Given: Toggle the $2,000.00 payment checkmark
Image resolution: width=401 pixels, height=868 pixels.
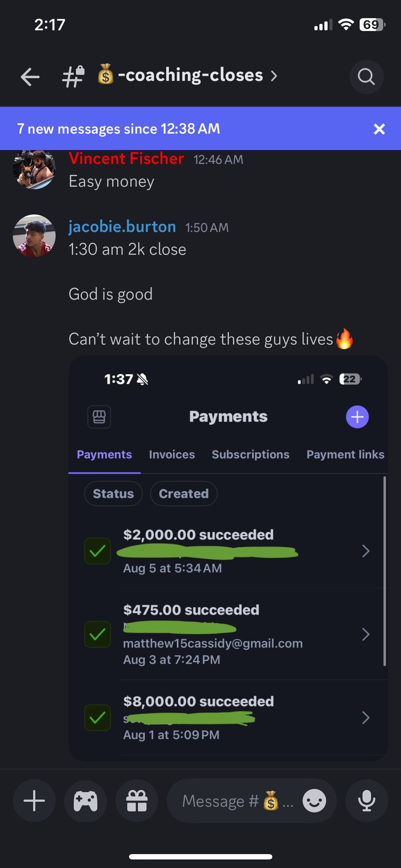Looking at the screenshot, I should [x=97, y=551].
